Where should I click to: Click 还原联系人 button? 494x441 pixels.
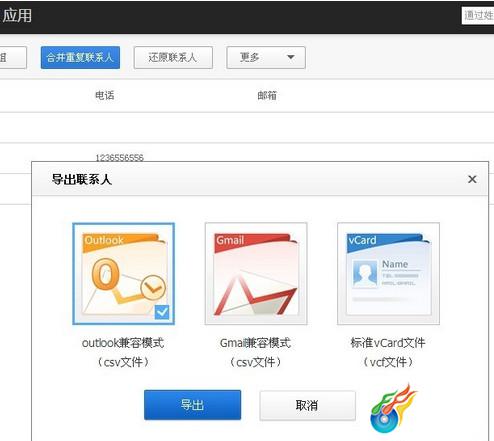click(x=173, y=58)
